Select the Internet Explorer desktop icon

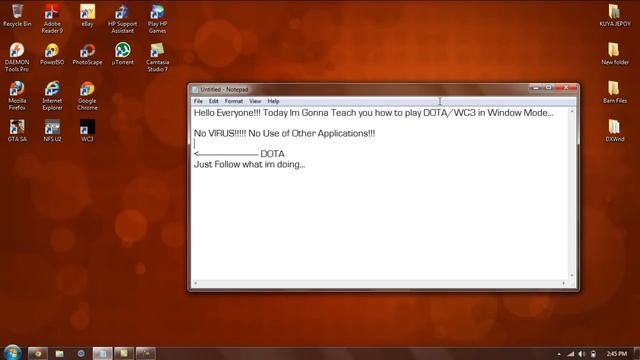(x=52, y=95)
